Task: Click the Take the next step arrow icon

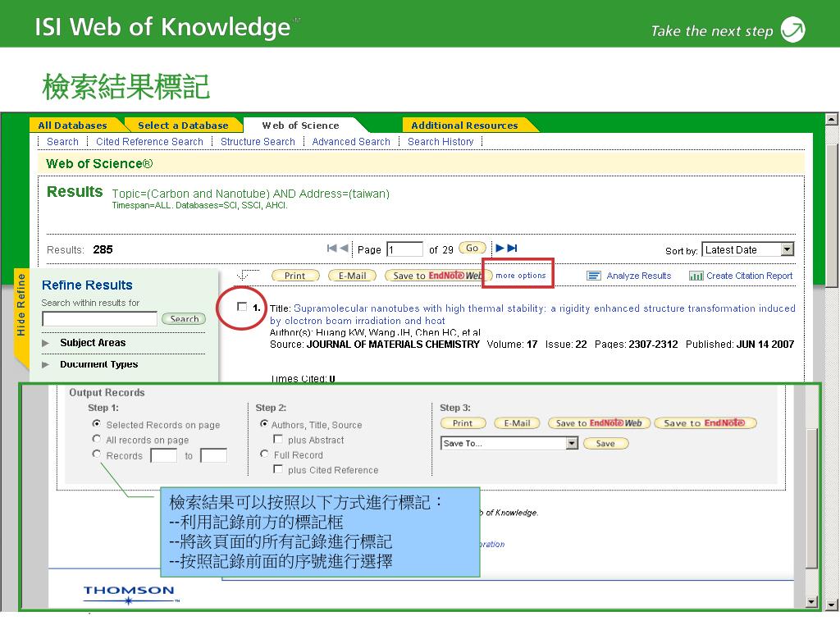Action: [793, 30]
